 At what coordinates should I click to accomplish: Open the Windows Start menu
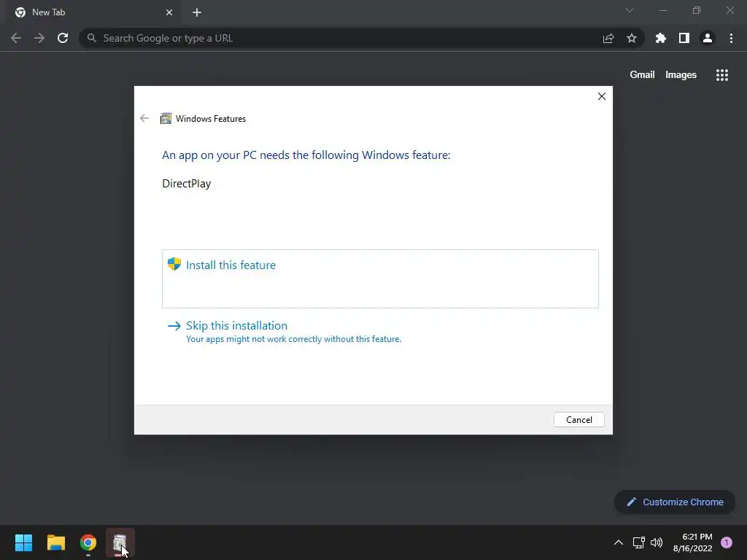[x=23, y=542]
